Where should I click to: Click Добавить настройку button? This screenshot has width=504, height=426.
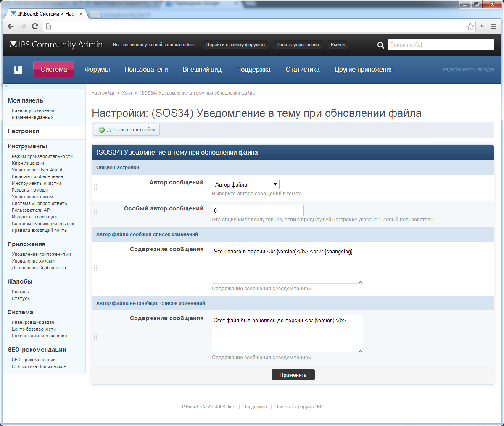pos(127,130)
